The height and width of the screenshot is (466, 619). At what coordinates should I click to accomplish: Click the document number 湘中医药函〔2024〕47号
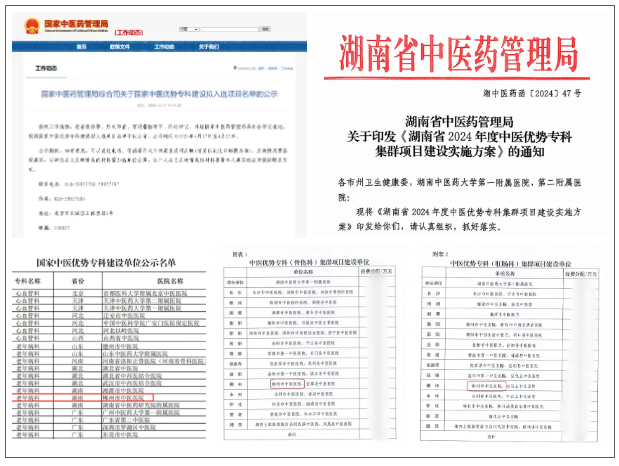click(532, 94)
